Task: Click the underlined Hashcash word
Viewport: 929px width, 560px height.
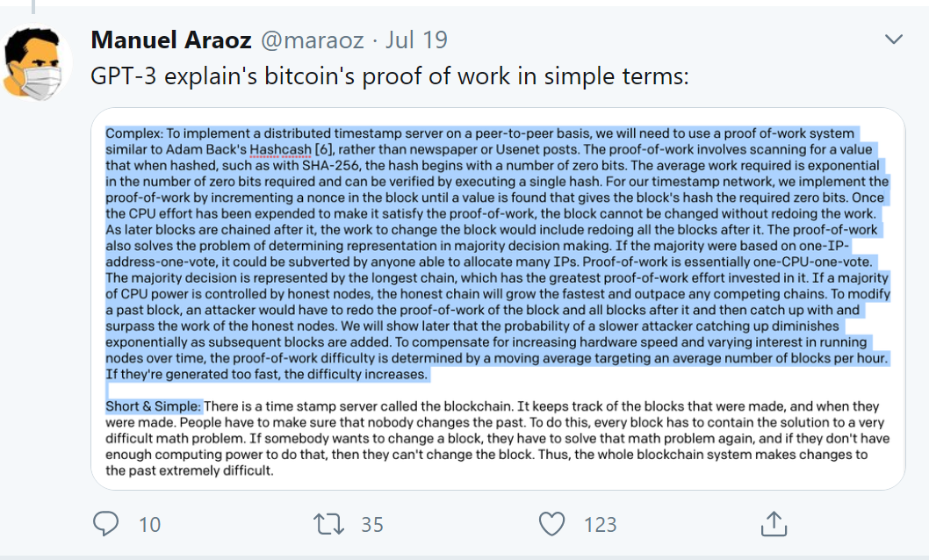Action: 280,149
